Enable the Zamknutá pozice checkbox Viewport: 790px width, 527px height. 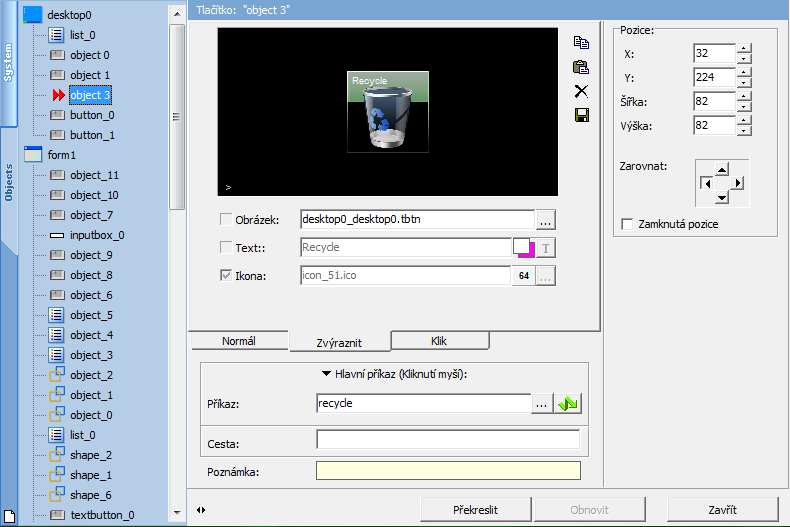(627, 224)
